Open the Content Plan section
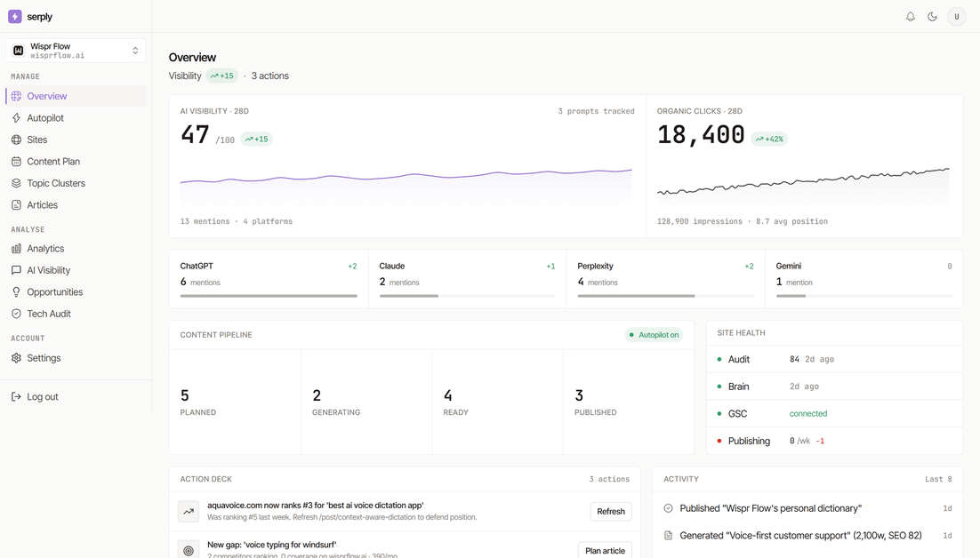The height and width of the screenshot is (558, 980). click(x=53, y=162)
